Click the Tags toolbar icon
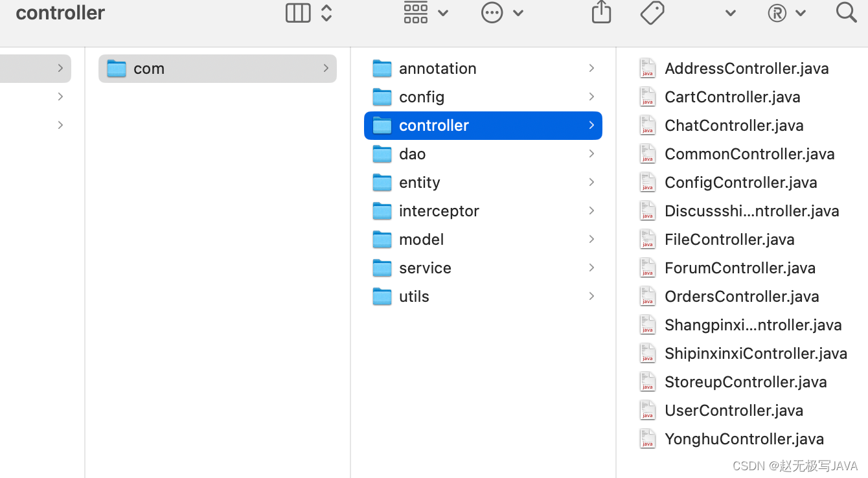The width and height of the screenshot is (868, 478). coord(652,12)
